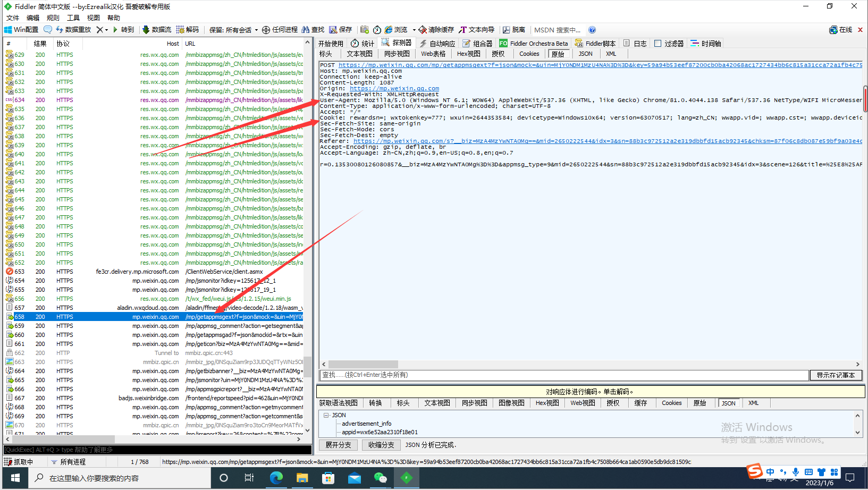
Task: Click the Online (在线) status icon
Action: coord(840,30)
